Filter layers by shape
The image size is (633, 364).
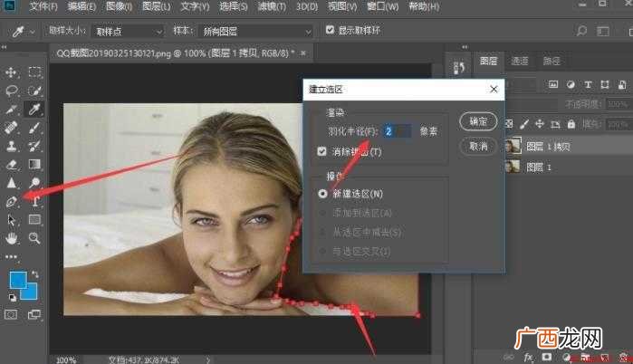point(605,84)
